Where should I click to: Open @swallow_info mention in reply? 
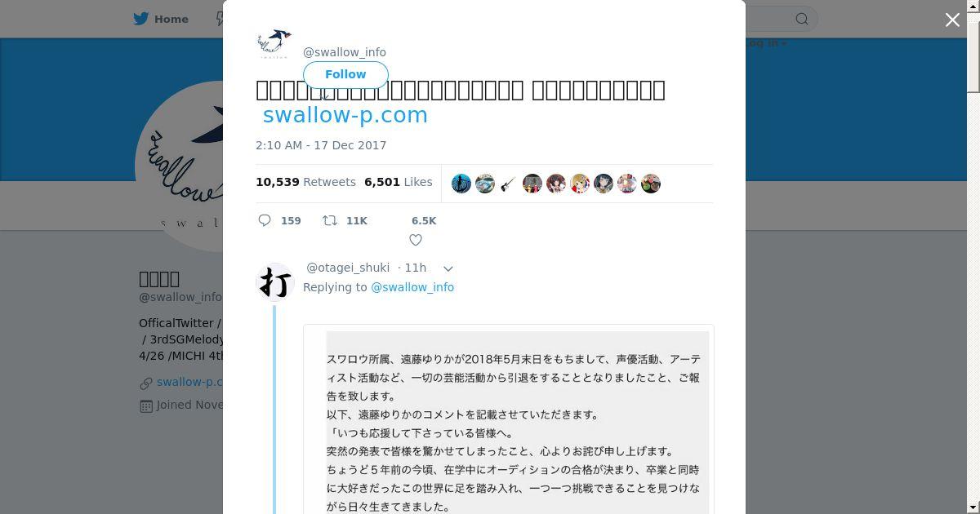pyautogui.click(x=412, y=287)
